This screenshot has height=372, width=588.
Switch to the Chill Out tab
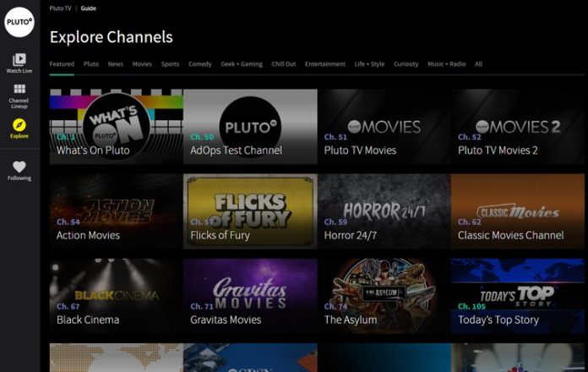tap(284, 64)
